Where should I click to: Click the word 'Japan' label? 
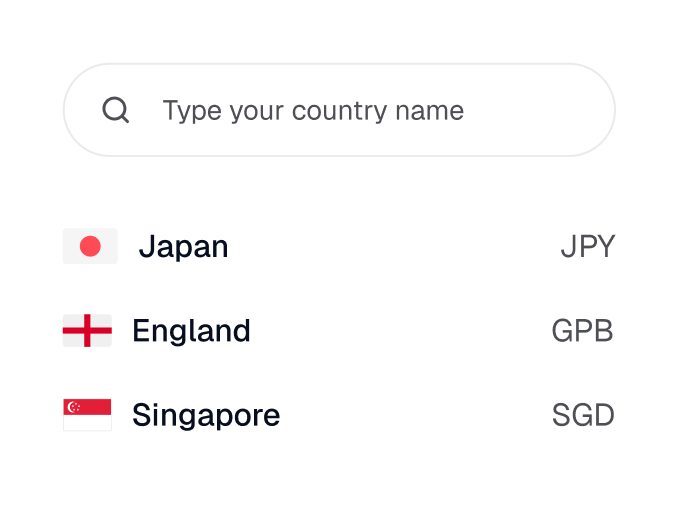coord(183,246)
